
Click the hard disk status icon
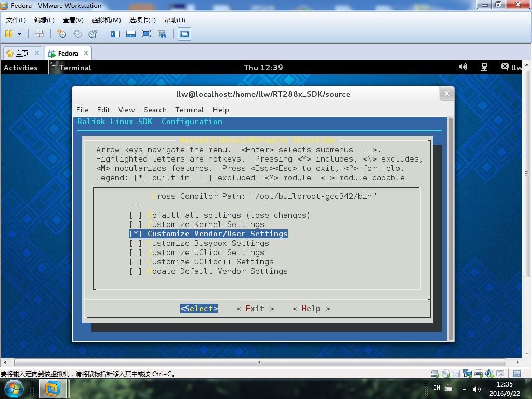click(435, 374)
